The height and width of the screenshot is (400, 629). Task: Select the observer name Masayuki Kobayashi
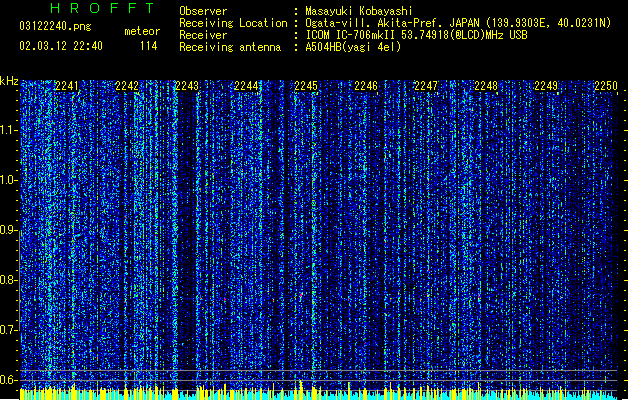(x=359, y=11)
